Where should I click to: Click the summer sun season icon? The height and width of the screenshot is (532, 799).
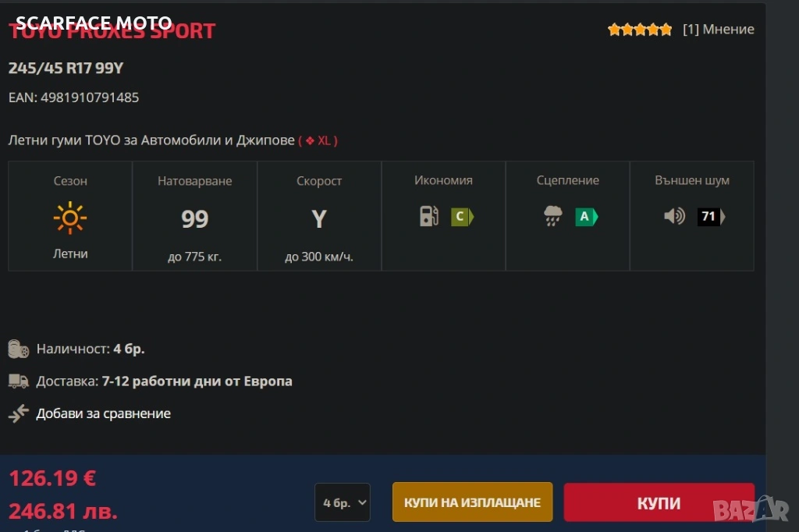70,218
